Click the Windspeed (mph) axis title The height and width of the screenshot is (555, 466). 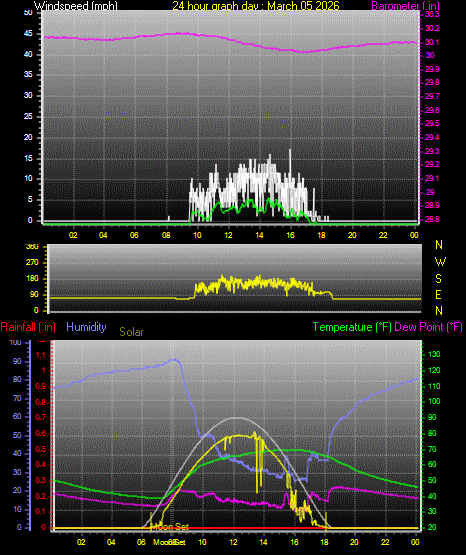(x=76, y=5)
